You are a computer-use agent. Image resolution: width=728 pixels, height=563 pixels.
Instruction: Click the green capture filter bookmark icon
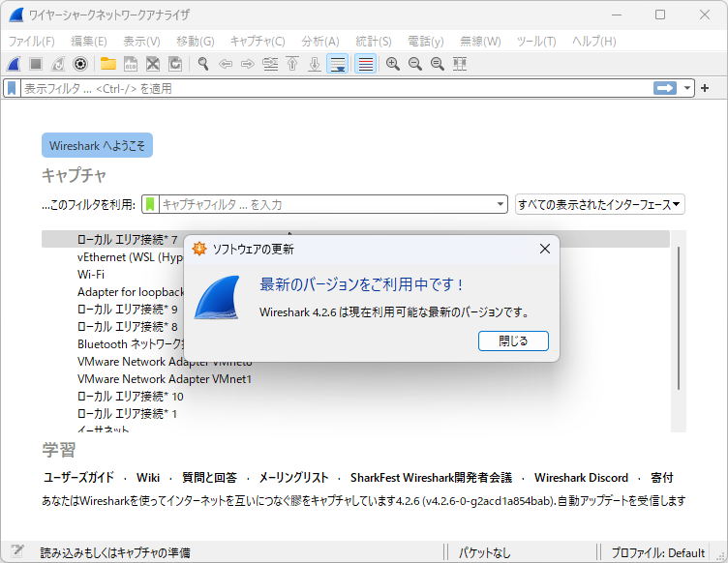coord(150,204)
